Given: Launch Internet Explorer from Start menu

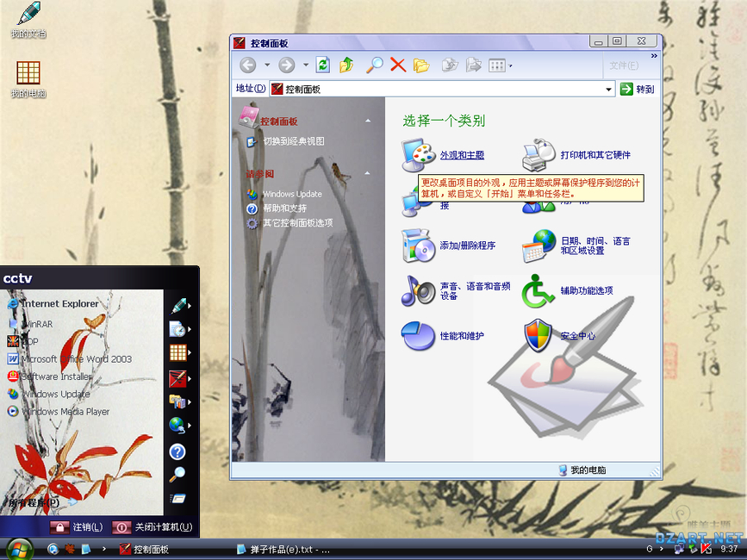Looking at the screenshot, I should tap(53, 304).
